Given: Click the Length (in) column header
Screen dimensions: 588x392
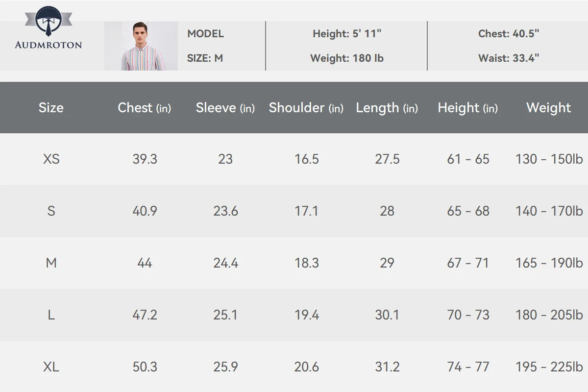Looking at the screenshot, I should (387, 108).
